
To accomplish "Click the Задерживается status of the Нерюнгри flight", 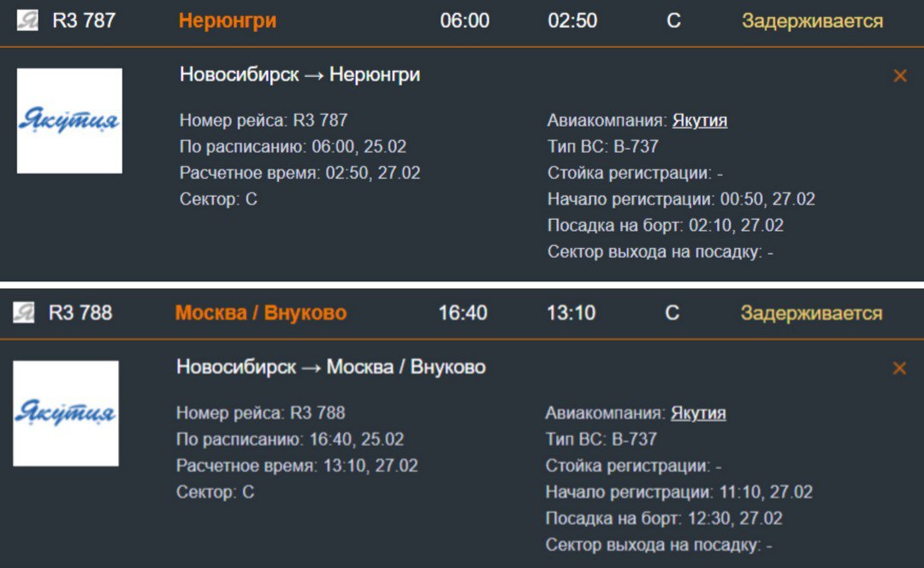I will [x=812, y=21].
